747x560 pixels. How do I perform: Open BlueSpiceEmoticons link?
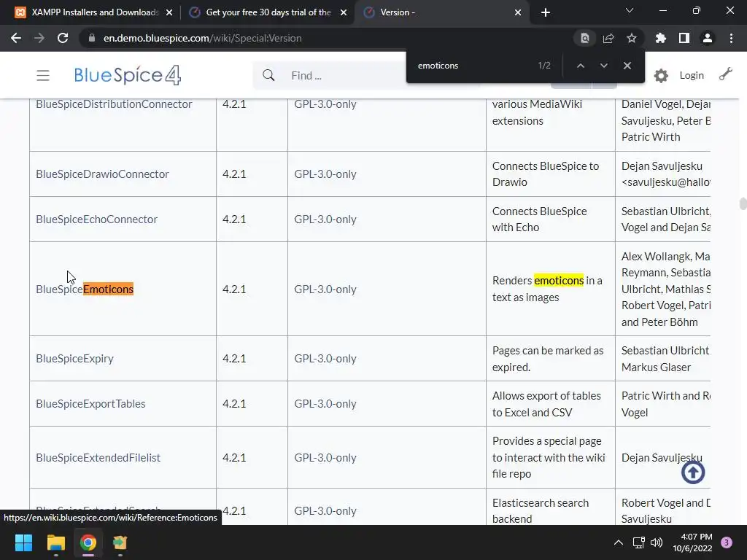point(85,289)
